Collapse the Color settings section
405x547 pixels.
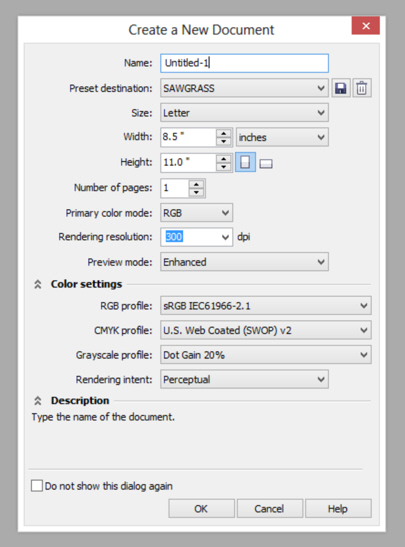pyautogui.click(x=38, y=284)
